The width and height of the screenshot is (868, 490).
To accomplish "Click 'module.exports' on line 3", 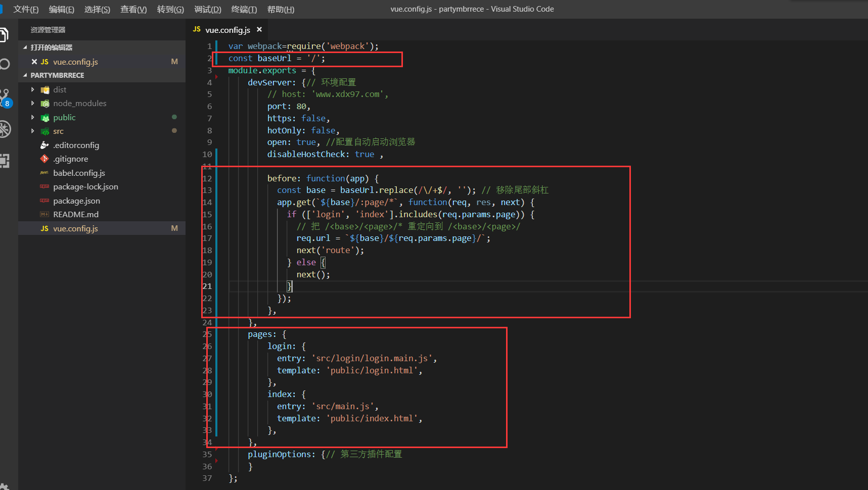I will pyautogui.click(x=262, y=70).
